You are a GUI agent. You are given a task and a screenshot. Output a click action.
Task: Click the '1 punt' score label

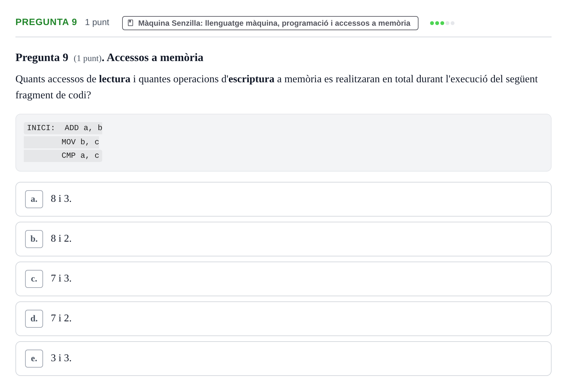pos(97,22)
